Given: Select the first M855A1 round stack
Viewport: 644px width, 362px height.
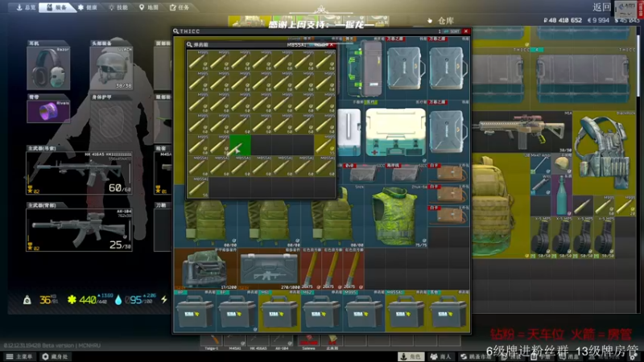Looking at the screenshot, I should 197,167.
